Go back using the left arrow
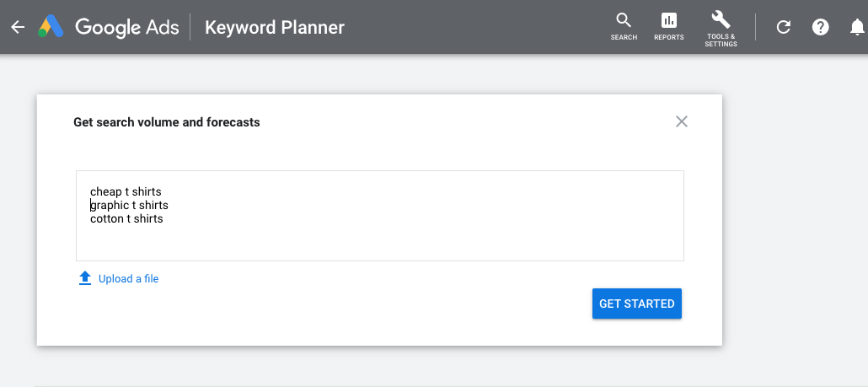The width and height of the screenshot is (868, 387). coord(18,27)
